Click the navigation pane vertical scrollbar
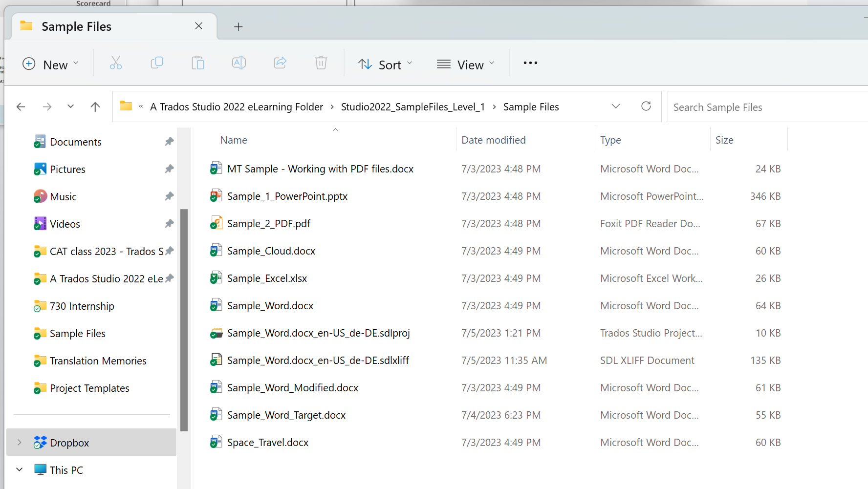Screen dimensions: 868x489 [184, 320]
